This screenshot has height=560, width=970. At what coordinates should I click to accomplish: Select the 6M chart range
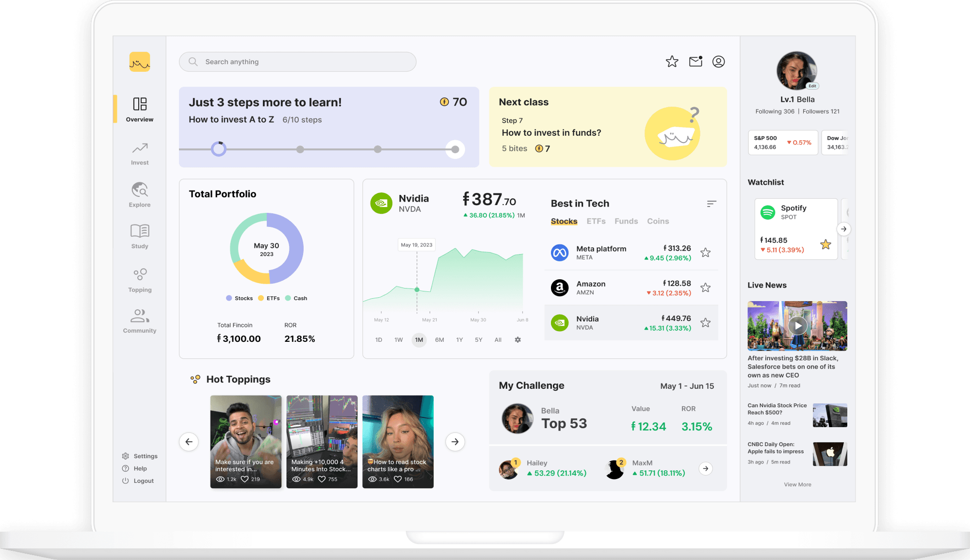439,340
